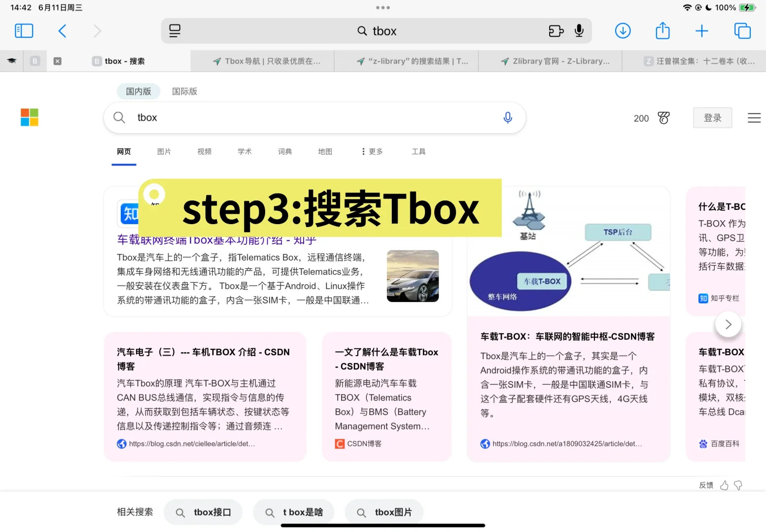The height and width of the screenshot is (532, 766).
Task: Open the 一文了解什么是车载Tbox result
Action: click(386, 359)
